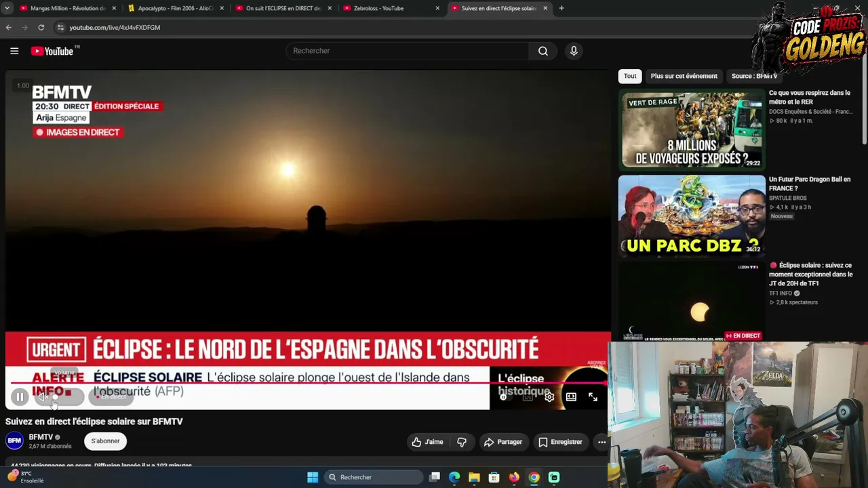The width and height of the screenshot is (868, 488).
Task: Jump to live with En direct button
Action: pos(111,397)
